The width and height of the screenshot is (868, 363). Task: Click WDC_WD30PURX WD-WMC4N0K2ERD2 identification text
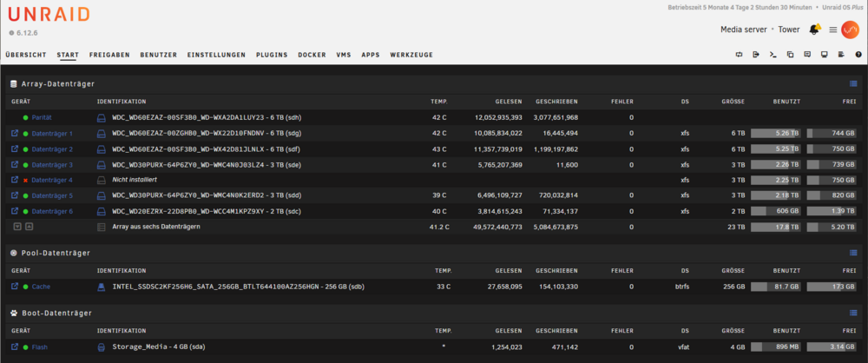(207, 195)
